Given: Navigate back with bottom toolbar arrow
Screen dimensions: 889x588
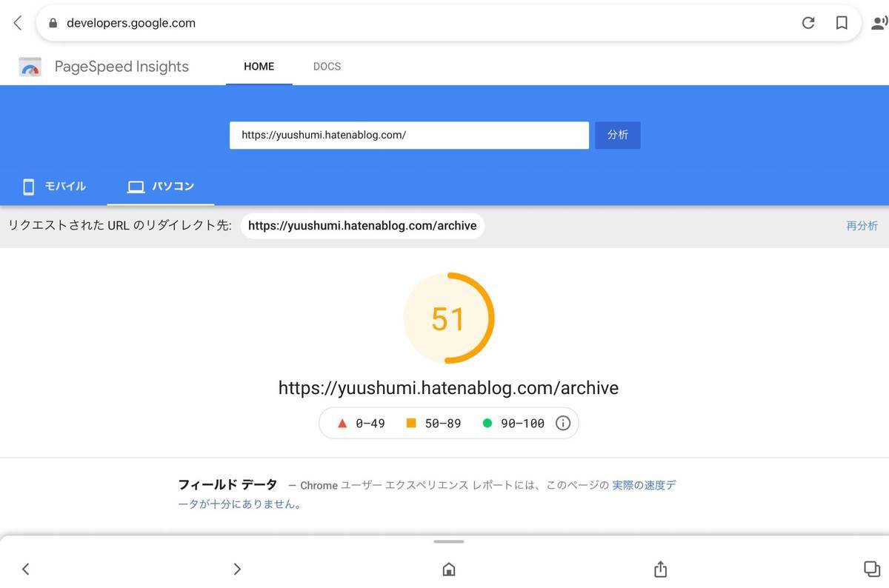Looking at the screenshot, I should tap(26, 569).
